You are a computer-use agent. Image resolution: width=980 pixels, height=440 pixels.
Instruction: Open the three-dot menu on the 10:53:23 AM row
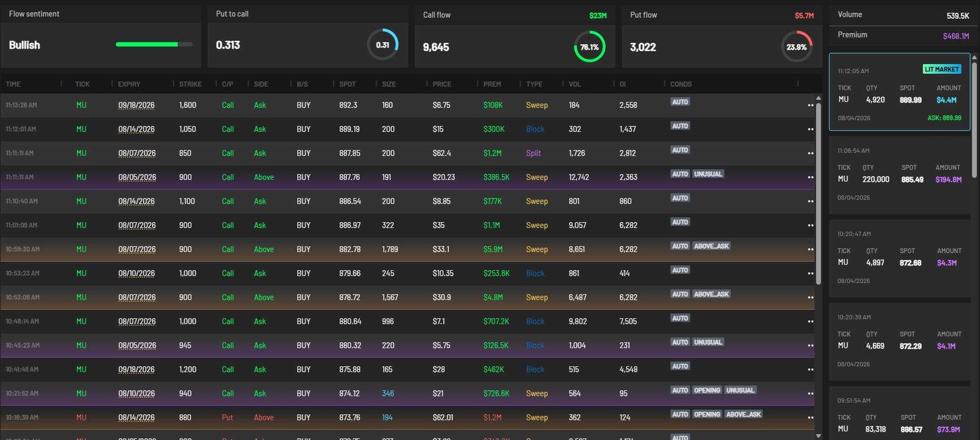[810, 273]
